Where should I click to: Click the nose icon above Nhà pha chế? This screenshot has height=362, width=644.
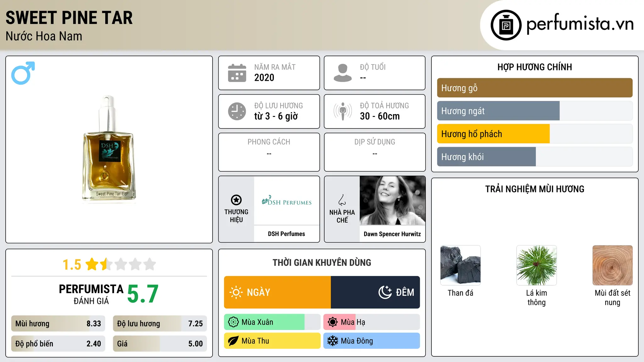(x=342, y=200)
